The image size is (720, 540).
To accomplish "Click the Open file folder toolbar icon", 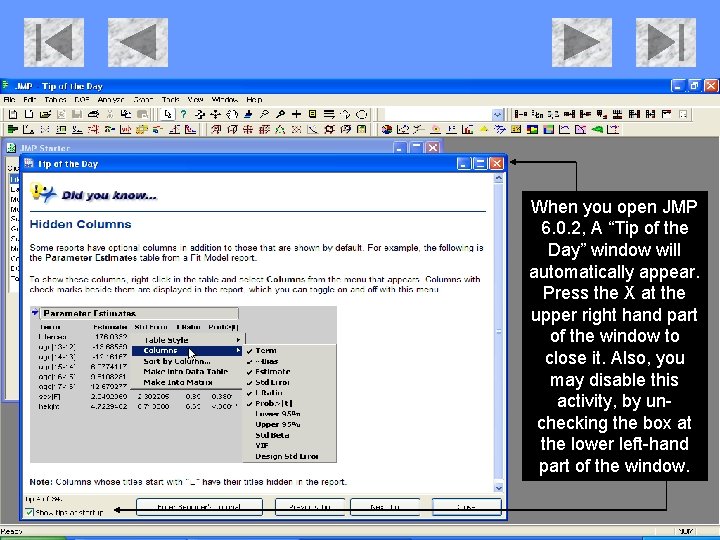I will click(x=45, y=114).
